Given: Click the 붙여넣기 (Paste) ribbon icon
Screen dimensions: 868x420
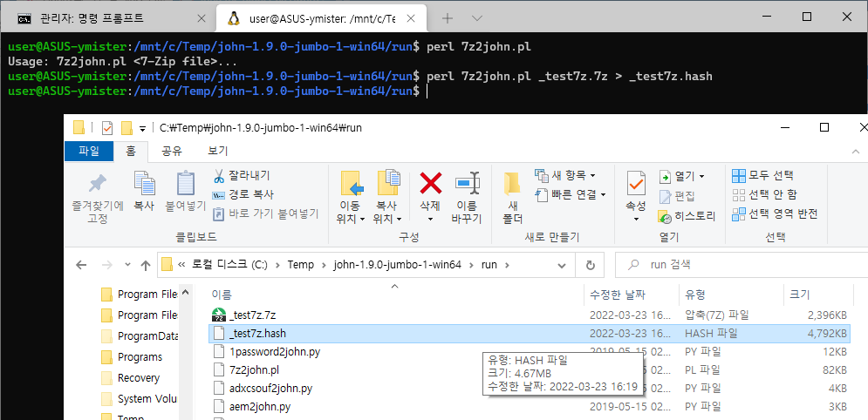Looking at the screenshot, I should coord(186,184).
